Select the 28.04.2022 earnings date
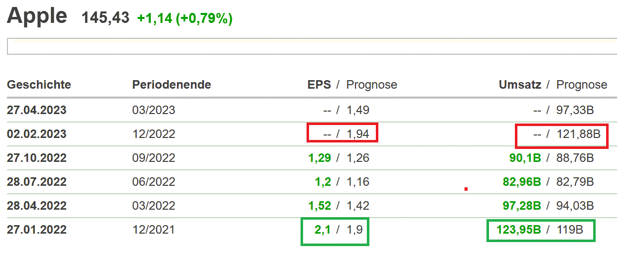 [x=36, y=206]
